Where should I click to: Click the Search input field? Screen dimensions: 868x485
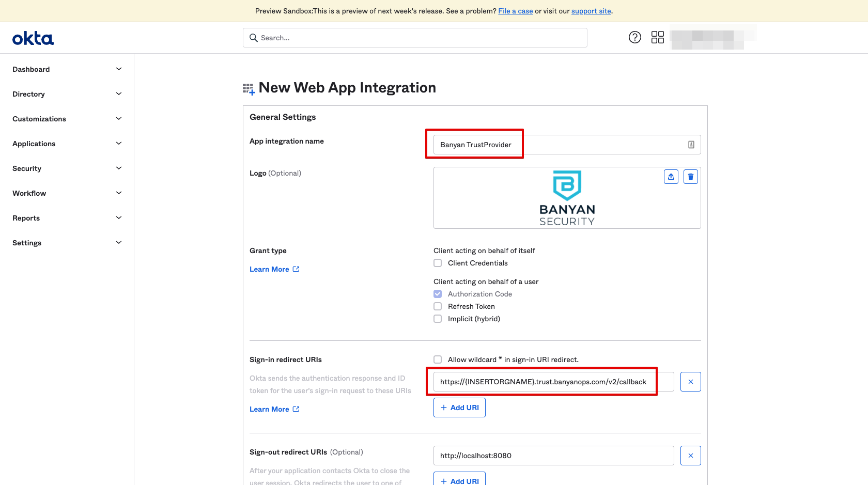[x=415, y=38]
